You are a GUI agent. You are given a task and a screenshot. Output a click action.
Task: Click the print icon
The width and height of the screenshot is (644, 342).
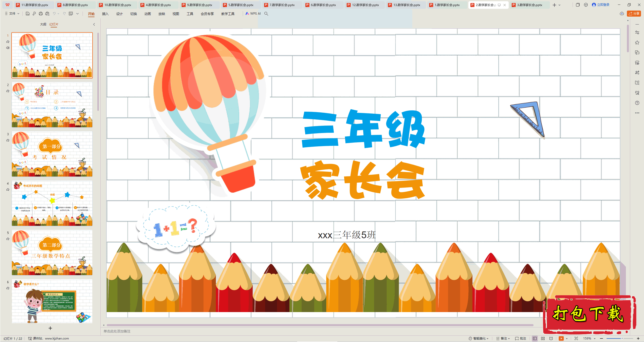41,14
